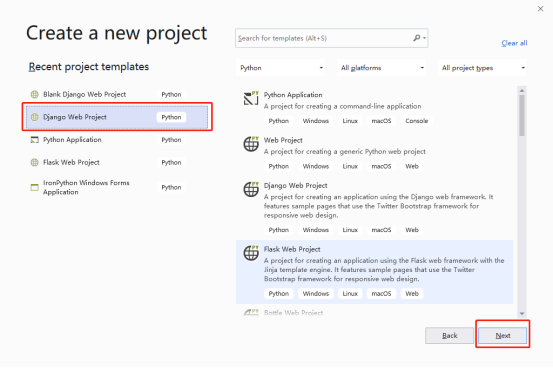Open the All platforms filter dropdown
553x368 pixels.
[x=382, y=68]
